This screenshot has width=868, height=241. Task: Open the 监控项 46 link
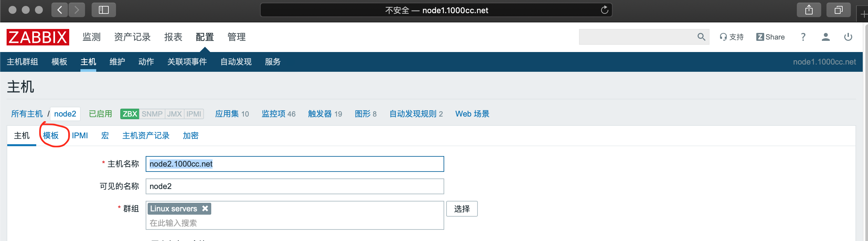click(x=278, y=114)
